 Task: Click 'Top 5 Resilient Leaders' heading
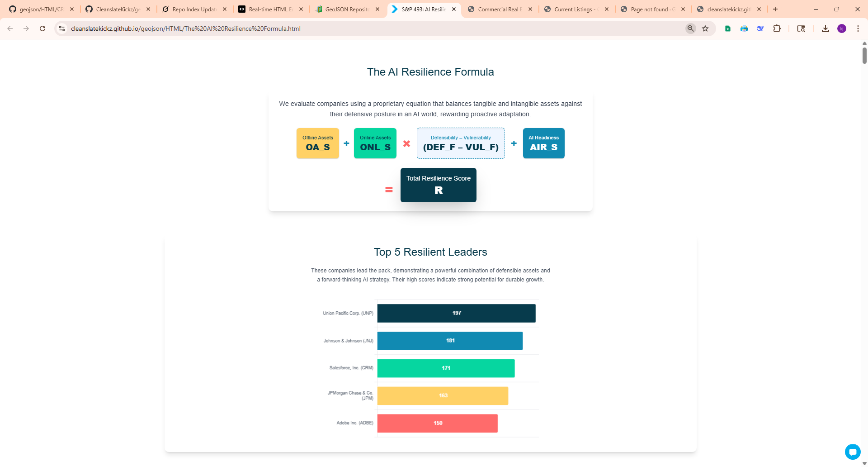430,252
